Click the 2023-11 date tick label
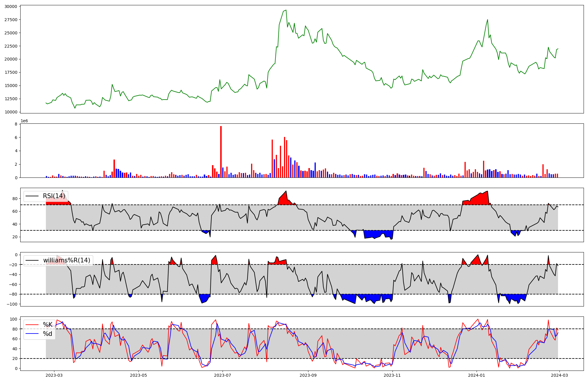Image resolution: width=588 pixels, height=382 pixels. coord(392,375)
